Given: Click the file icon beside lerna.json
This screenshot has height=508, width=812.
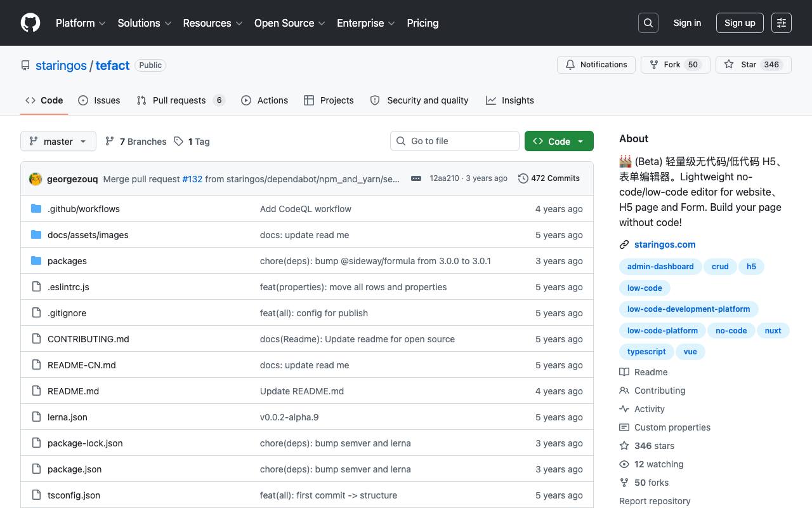Looking at the screenshot, I should [x=36, y=417].
